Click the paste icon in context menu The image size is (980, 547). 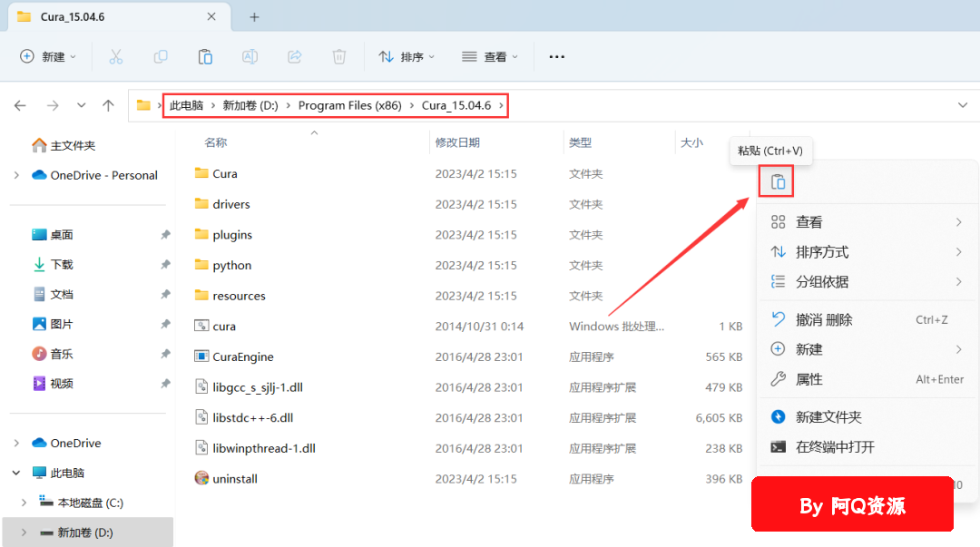[777, 182]
